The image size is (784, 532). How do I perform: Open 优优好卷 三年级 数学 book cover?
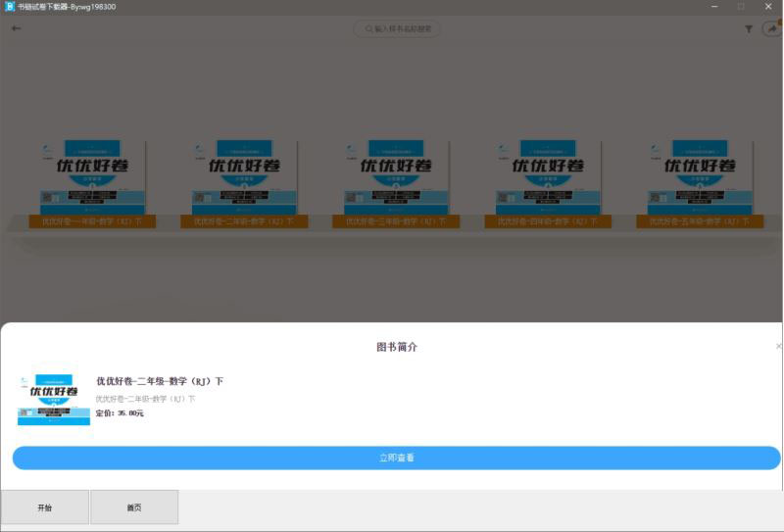[397, 177]
